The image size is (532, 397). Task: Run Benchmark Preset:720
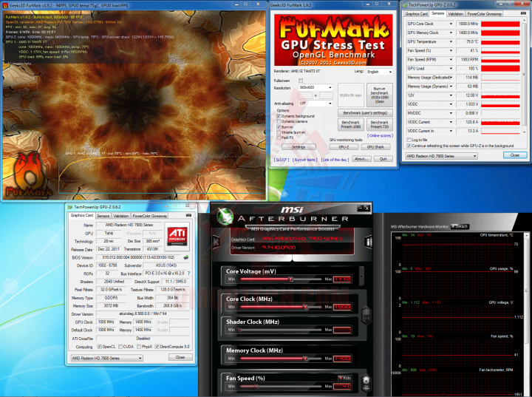tap(379, 125)
